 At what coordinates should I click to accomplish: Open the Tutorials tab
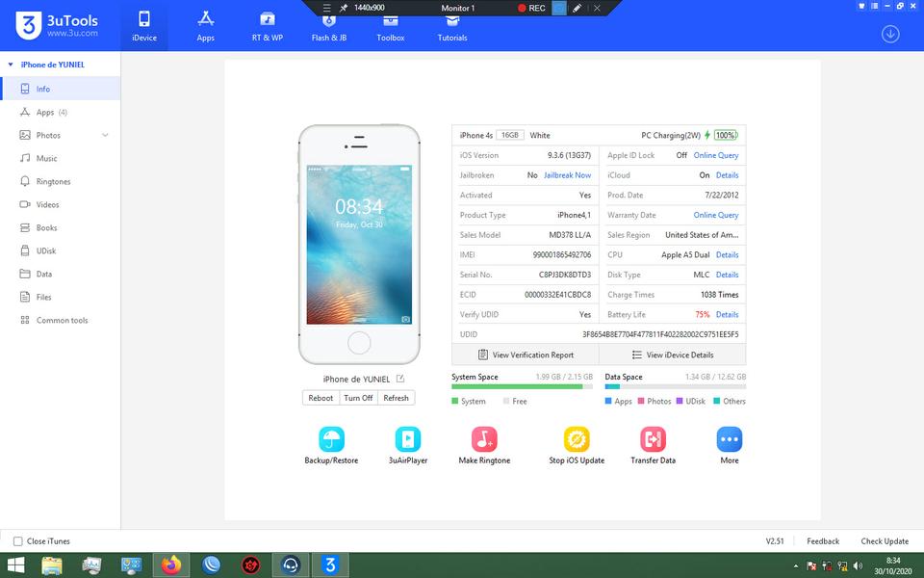[x=452, y=30]
